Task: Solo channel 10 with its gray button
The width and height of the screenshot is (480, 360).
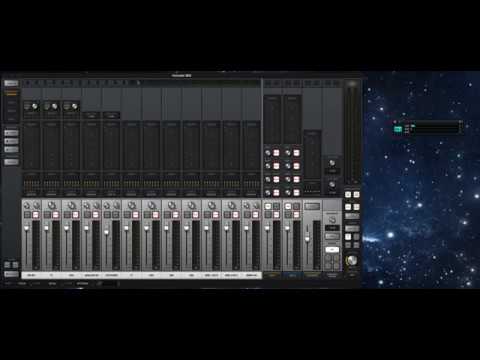Action: (208, 215)
